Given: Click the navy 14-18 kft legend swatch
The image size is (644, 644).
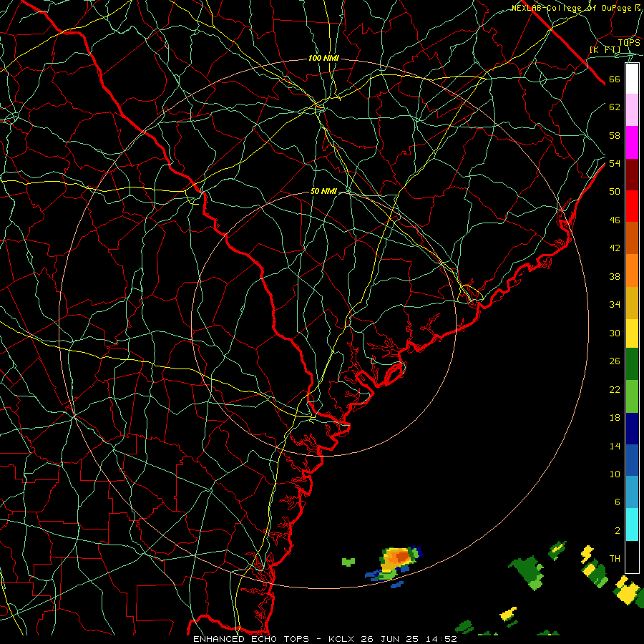Looking at the screenshot, I should [x=632, y=429].
